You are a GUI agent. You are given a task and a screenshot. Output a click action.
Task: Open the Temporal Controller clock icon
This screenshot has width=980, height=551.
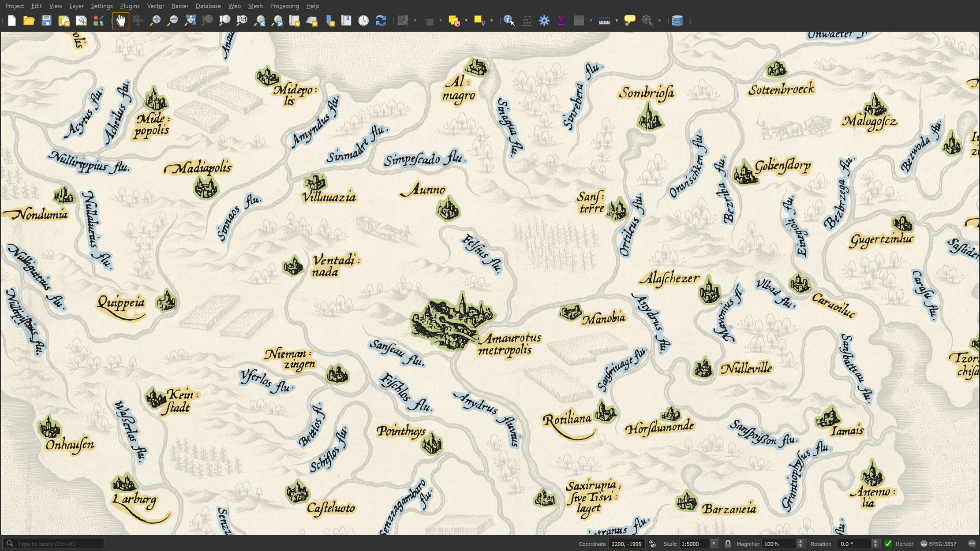363,21
